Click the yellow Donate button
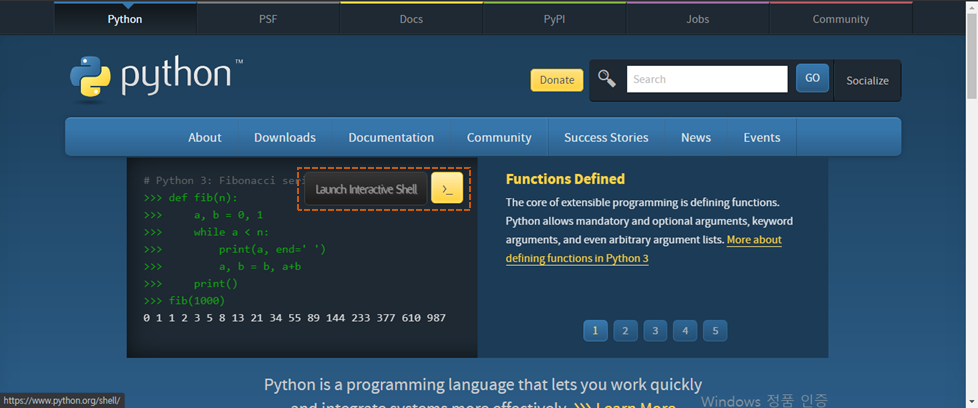978x408 pixels. click(557, 80)
